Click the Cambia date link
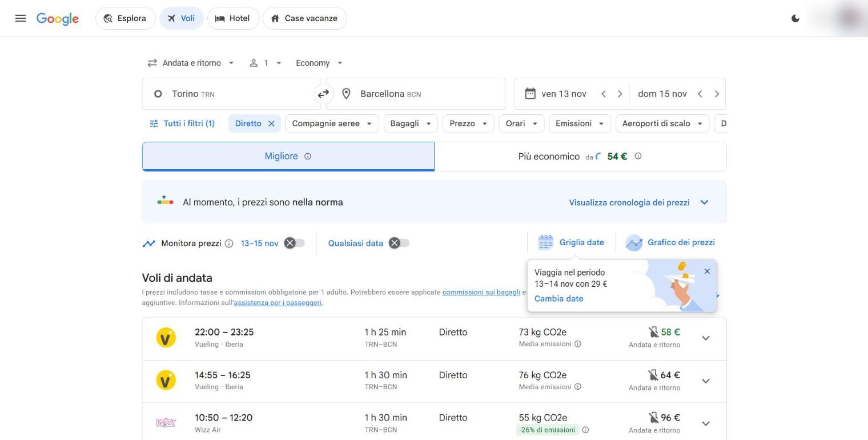The width and height of the screenshot is (868, 440). pos(559,298)
